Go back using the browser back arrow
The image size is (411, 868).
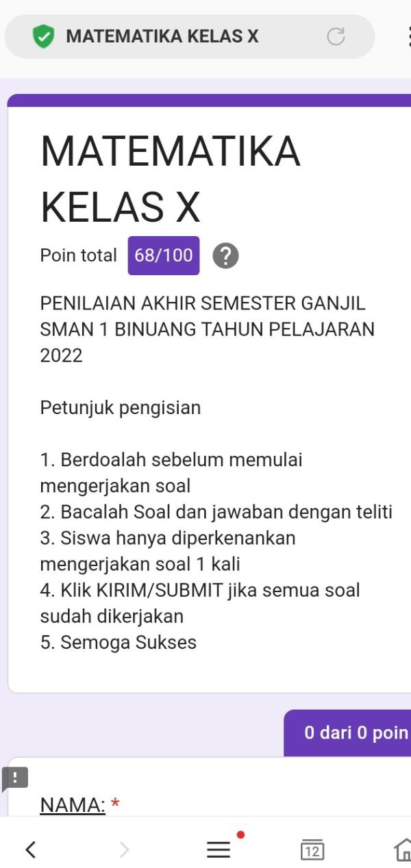(x=30, y=850)
